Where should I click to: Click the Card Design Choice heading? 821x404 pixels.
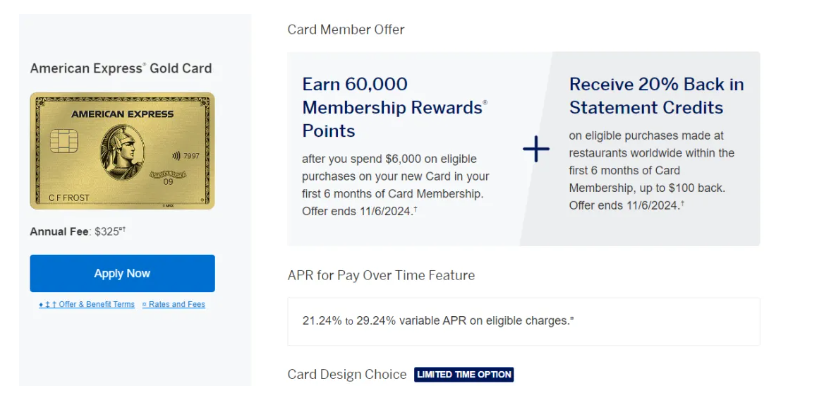346,374
